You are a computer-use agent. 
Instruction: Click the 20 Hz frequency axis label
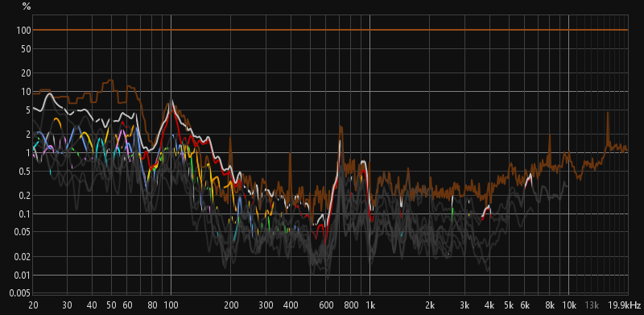pyautogui.click(x=33, y=305)
